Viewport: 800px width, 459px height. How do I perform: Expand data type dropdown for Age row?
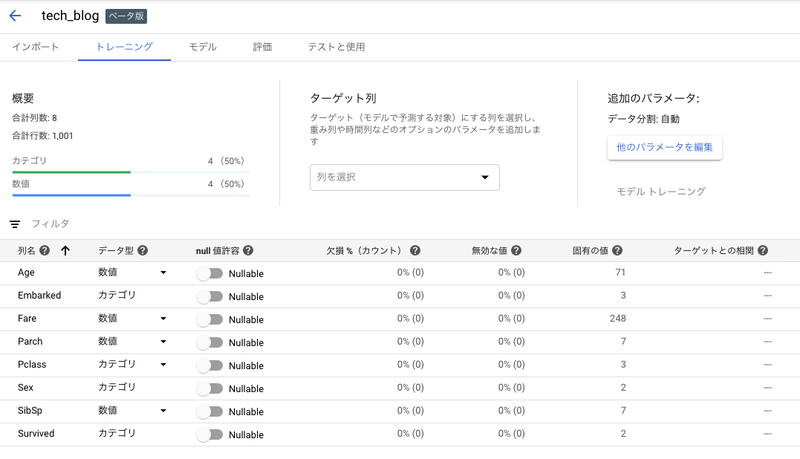pos(163,273)
